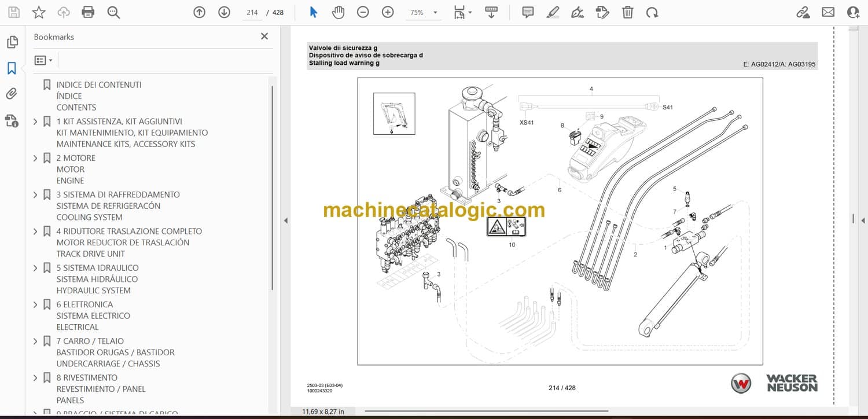Send the file by email via envelope icon

(828, 12)
